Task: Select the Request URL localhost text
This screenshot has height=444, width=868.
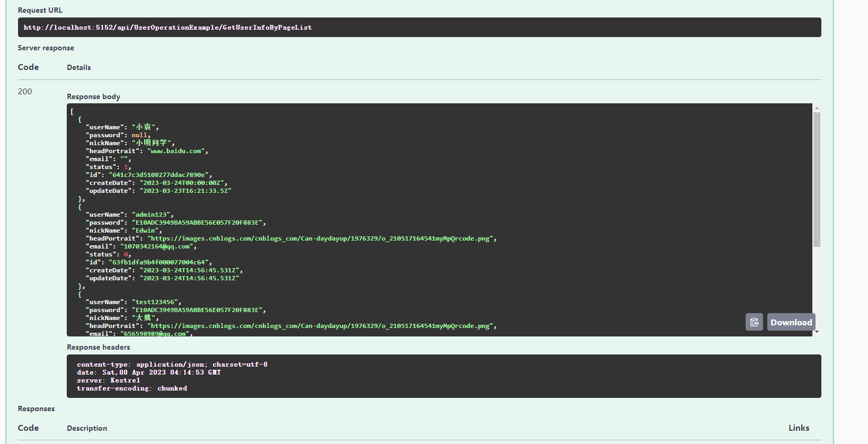Action: click(167, 28)
